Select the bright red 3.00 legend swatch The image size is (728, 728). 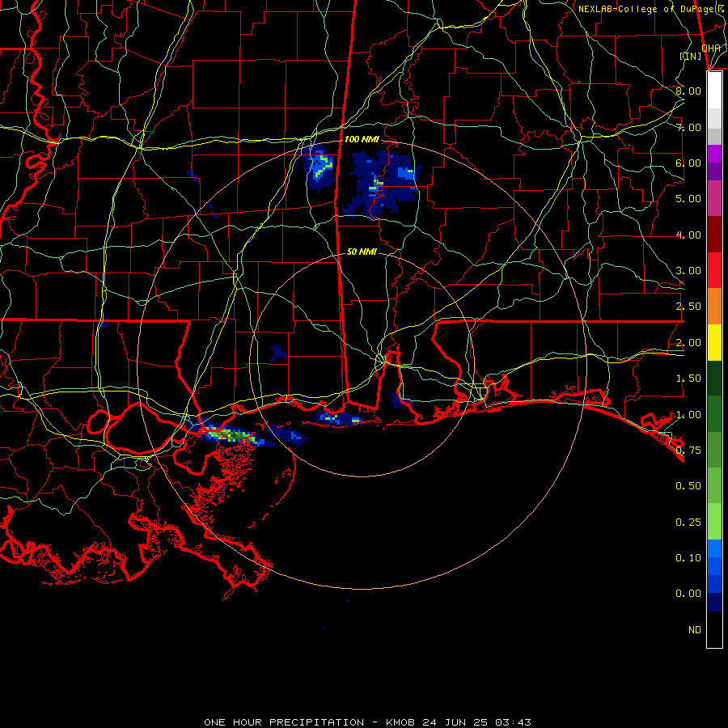coord(714,270)
